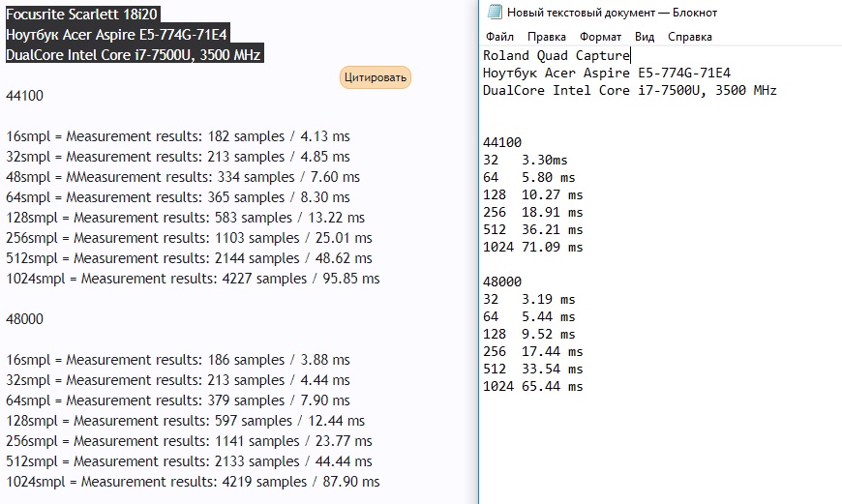The width and height of the screenshot is (842, 504).
Task: Click the '16smpl' 182 samples / 4.13 ms line
Action: pyautogui.click(x=178, y=136)
